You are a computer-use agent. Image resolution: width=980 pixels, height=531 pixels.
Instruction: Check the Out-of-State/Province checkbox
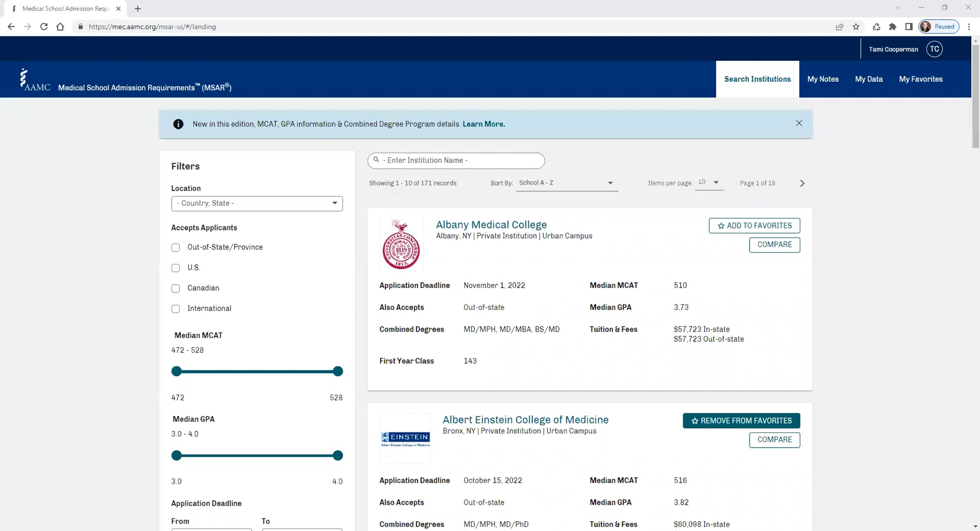tap(176, 248)
